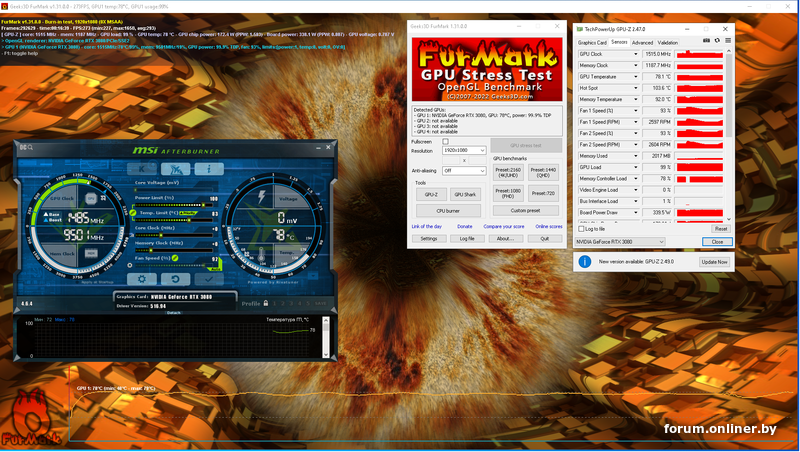Open the Anti-aliasing dropdown in FurMark

pos(464,170)
